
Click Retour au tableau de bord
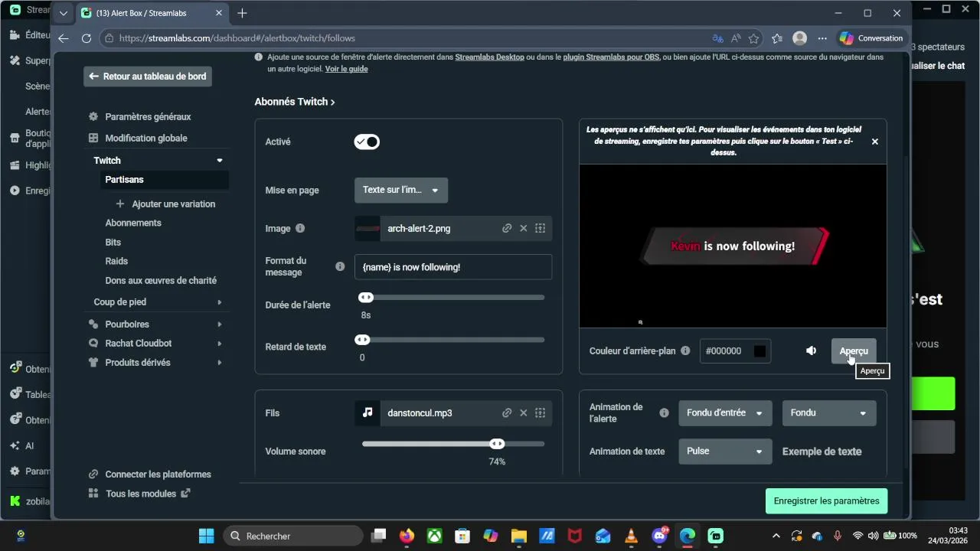pos(148,77)
